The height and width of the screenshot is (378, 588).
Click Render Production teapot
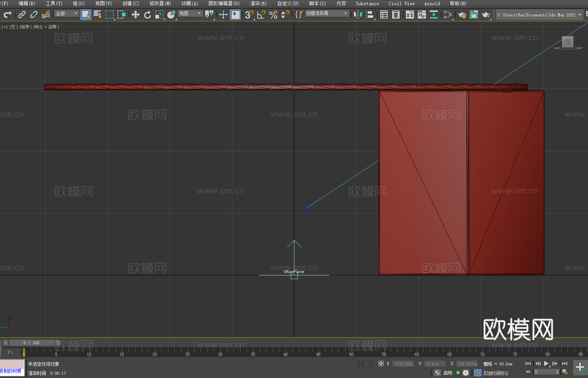(x=486, y=14)
